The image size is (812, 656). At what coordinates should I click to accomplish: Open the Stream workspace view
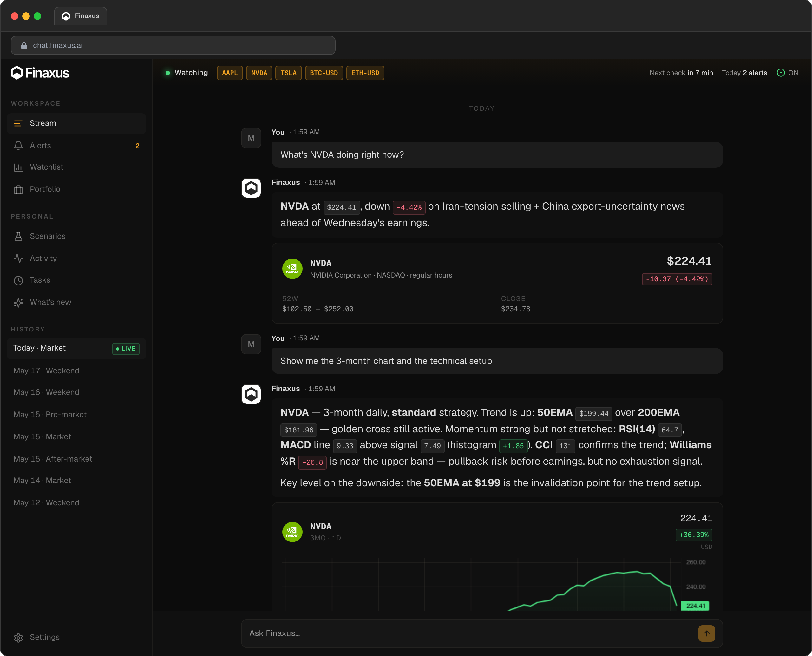[x=76, y=124]
